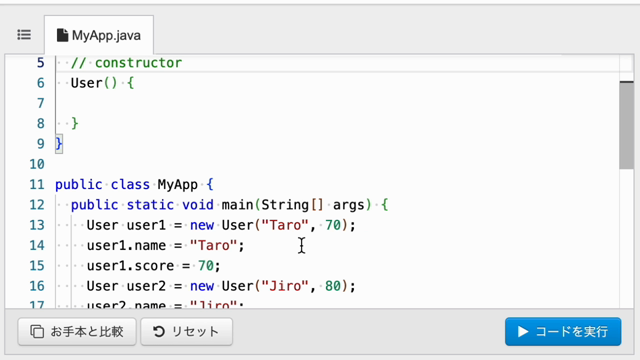Open the file list hamburger icon

(24, 35)
